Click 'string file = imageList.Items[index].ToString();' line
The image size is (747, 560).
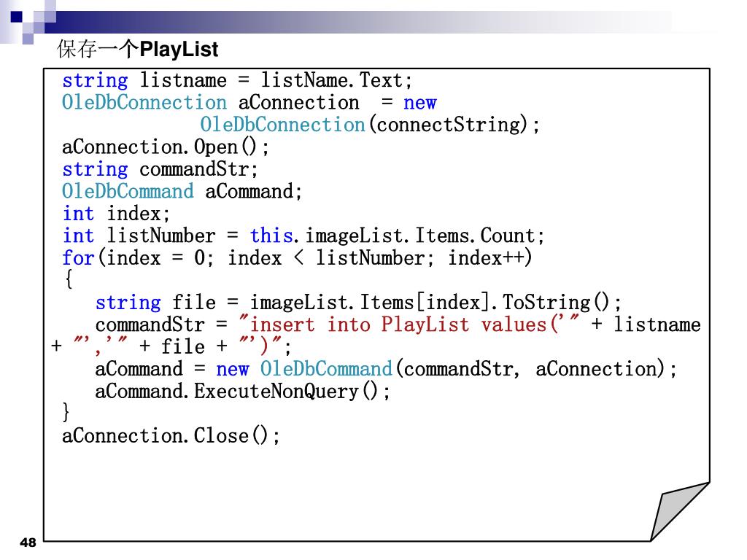(358, 303)
